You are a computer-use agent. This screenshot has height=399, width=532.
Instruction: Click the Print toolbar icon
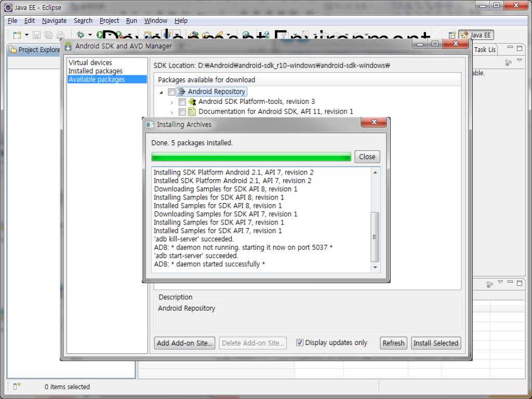[x=60, y=35]
